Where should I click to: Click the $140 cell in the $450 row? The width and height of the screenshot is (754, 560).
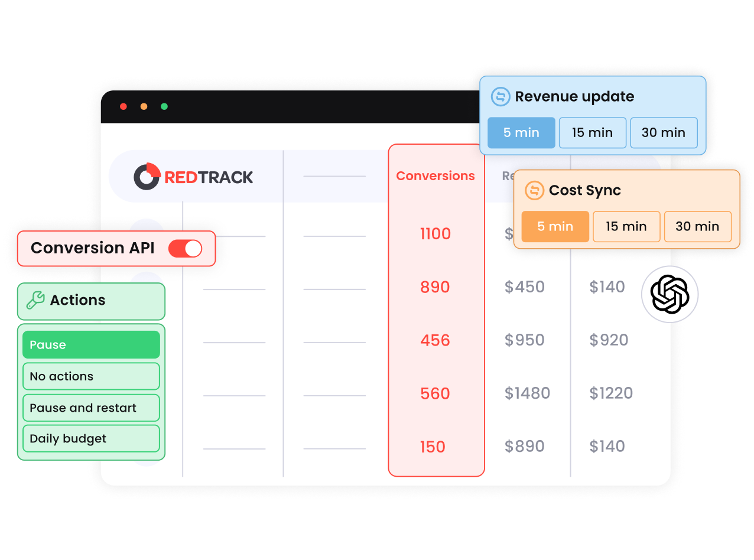(607, 287)
